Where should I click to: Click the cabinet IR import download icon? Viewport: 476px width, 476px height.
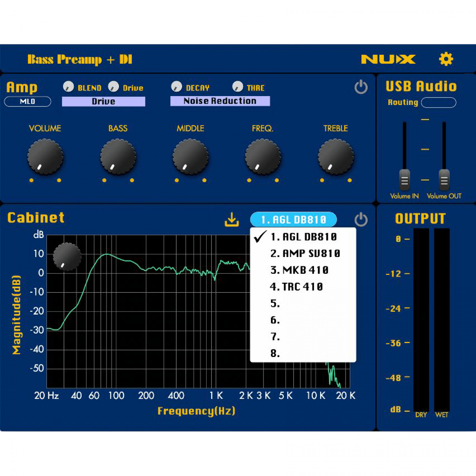pos(231,220)
